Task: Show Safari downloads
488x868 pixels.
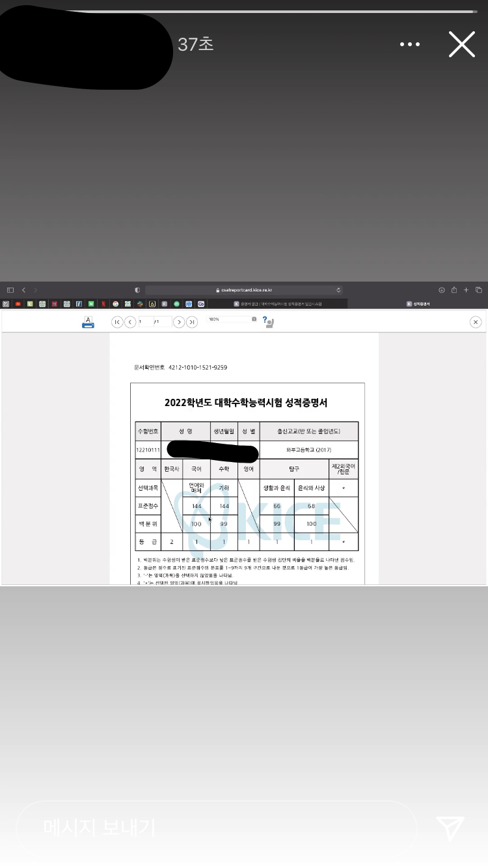Action: click(442, 290)
